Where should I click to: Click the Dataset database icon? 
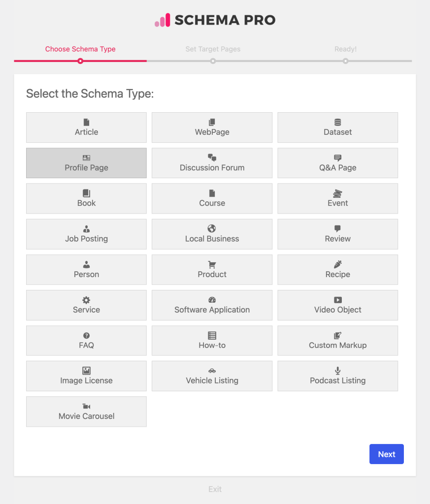click(x=337, y=122)
